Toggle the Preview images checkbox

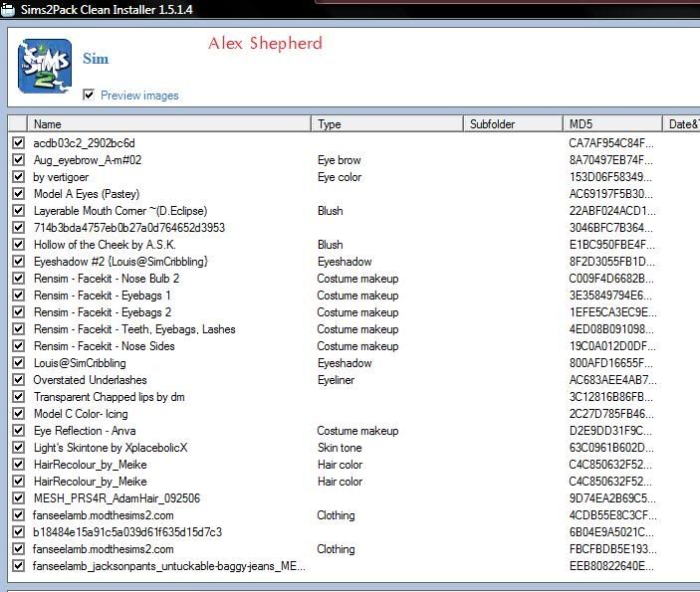point(89,96)
